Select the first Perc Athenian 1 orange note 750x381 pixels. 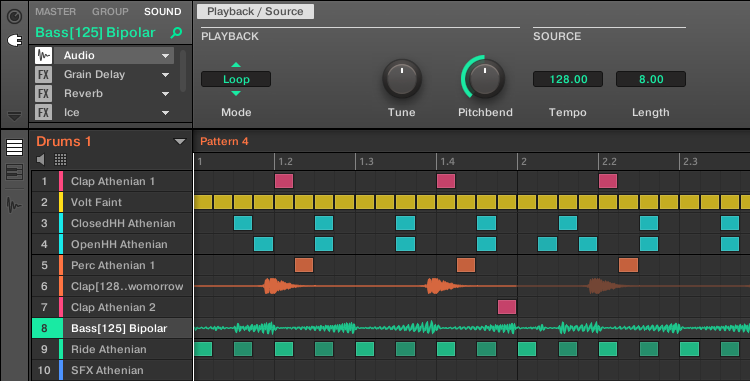click(x=304, y=265)
